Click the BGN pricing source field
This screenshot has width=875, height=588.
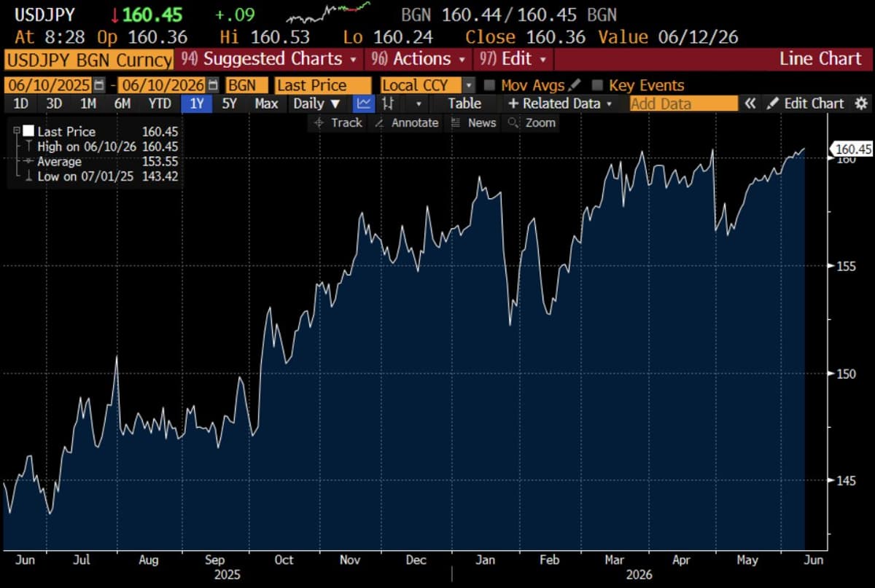246,85
